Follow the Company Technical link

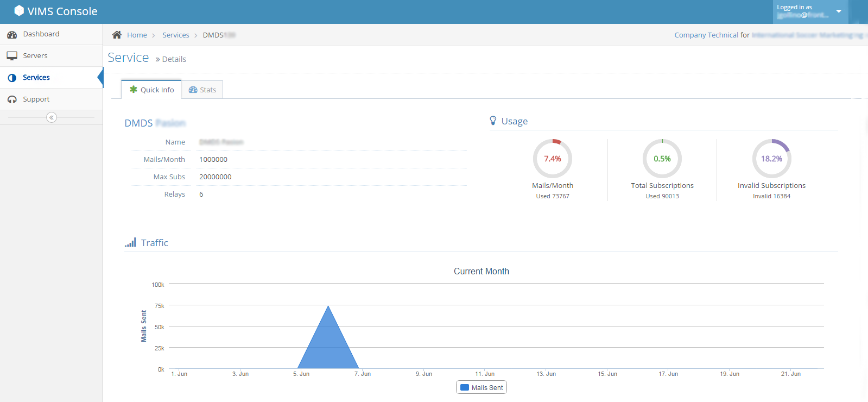(706, 35)
